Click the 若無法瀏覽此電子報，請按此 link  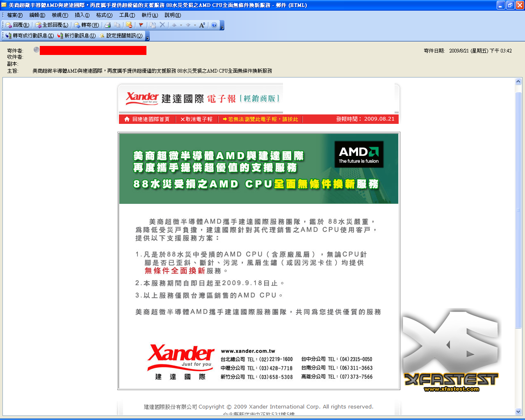[260, 119]
